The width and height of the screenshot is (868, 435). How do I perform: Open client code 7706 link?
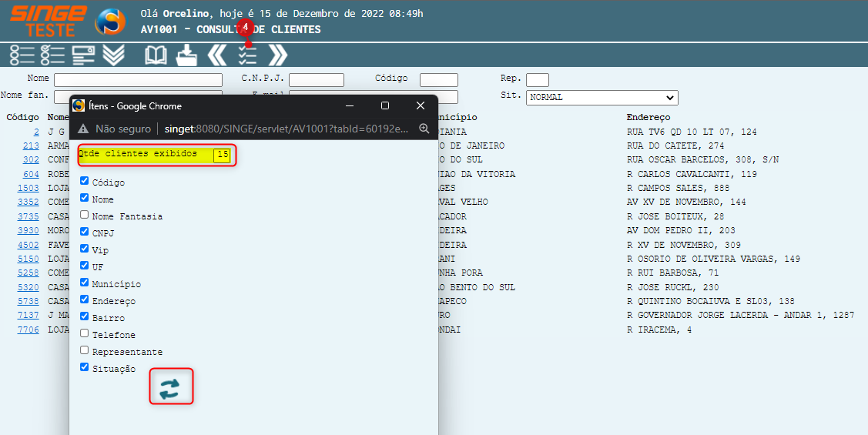pos(28,330)
